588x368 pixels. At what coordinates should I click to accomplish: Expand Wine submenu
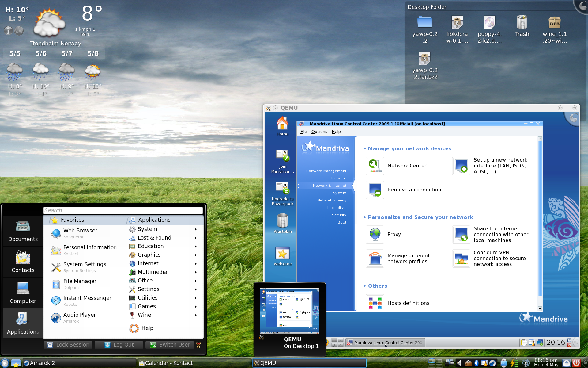[x=163, y=315]
